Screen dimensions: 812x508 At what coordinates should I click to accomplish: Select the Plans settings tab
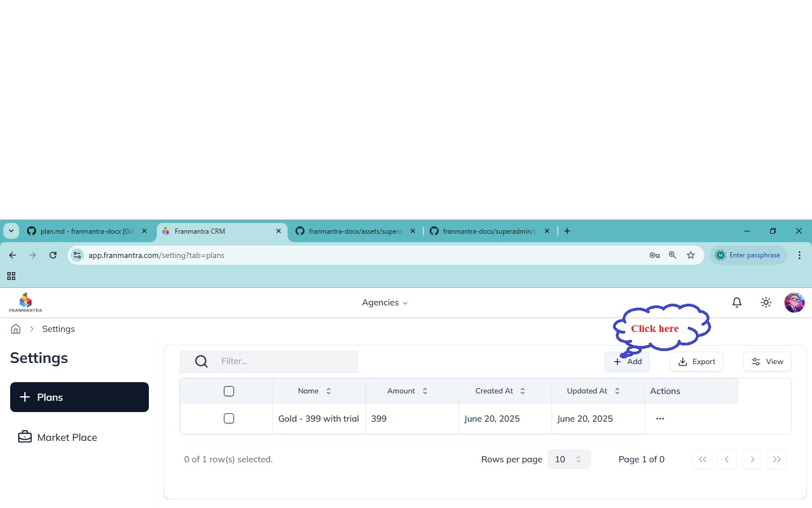tap(80, 397)
